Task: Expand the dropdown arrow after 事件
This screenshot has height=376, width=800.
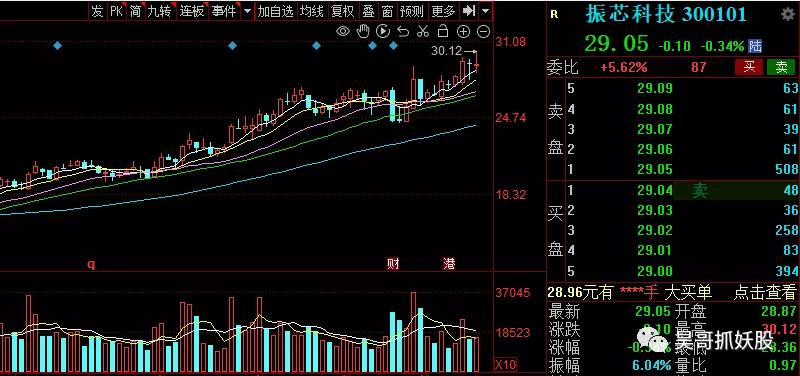Action: (247, 11)
